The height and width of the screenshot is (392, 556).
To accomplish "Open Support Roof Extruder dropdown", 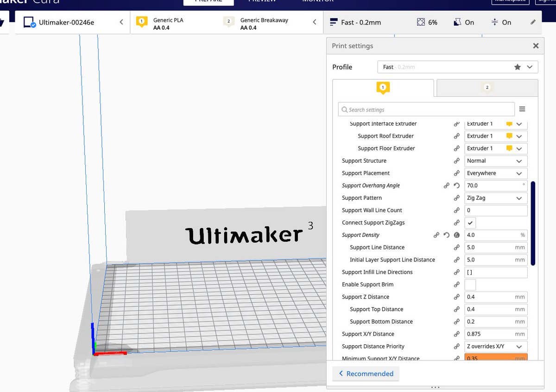I will click(496, 136).
